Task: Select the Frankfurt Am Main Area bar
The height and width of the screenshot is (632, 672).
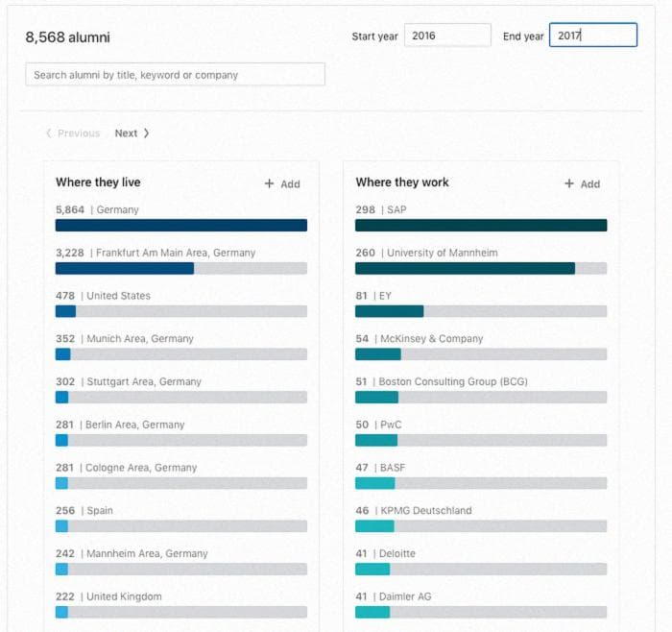Action: (181, 268)
